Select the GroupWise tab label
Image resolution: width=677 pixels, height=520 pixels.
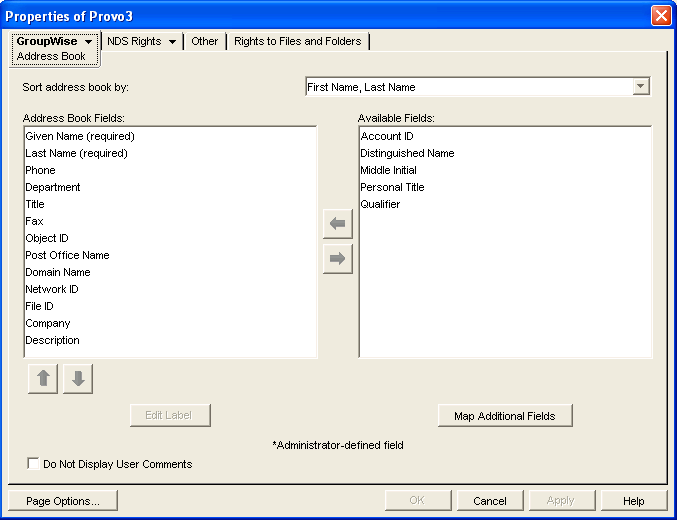pos(47,41)
